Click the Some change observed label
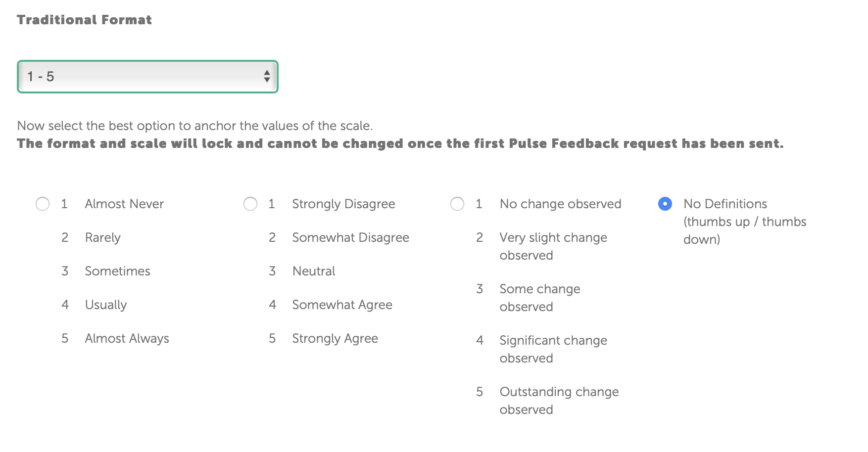 point(539,298)
